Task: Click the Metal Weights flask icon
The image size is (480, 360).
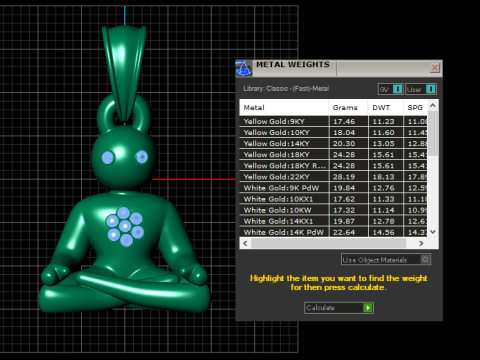Action: pyautogui.click(x=244, y=68)
